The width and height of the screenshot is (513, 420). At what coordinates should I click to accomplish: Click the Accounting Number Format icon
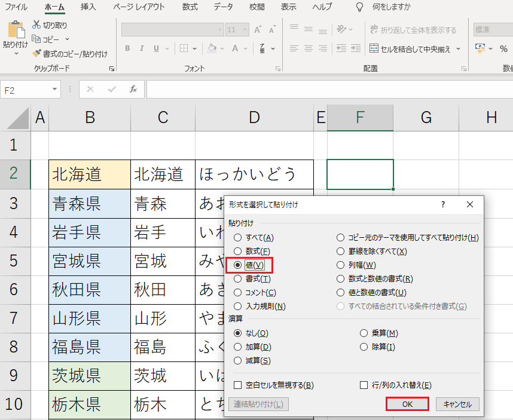480,48
